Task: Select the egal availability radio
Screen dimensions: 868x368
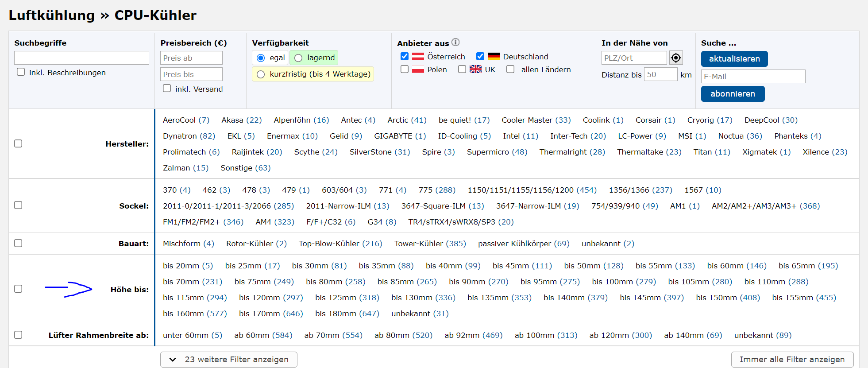Action: [261, 58]
